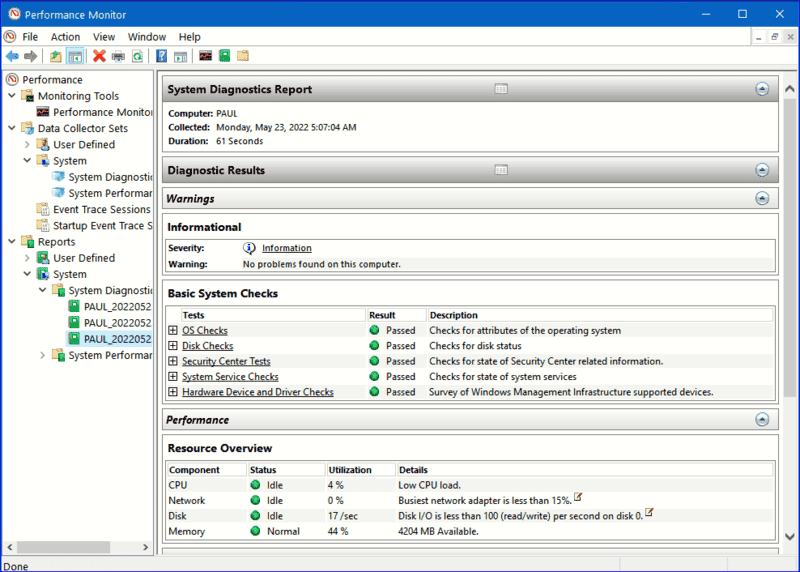Screen dimensions: 800x572
Task: Expand Hardware Device and Driver Checks plus box
Action: 173,392
